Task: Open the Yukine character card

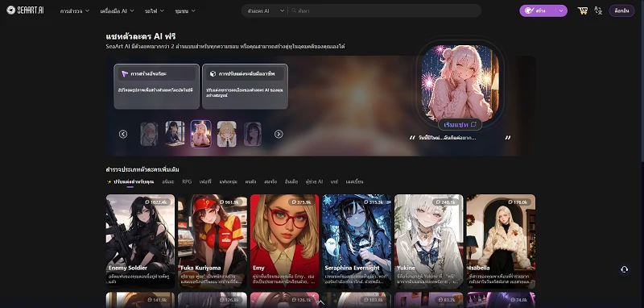Action: pos(429,241)
